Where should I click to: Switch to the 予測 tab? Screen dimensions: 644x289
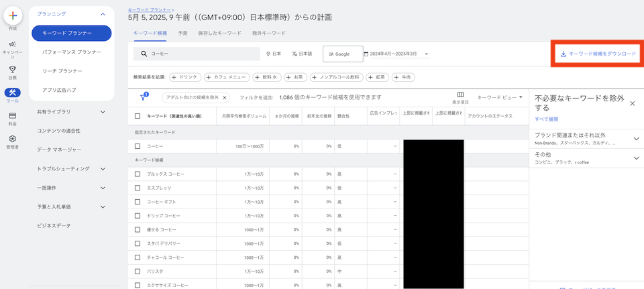(182, 34)
